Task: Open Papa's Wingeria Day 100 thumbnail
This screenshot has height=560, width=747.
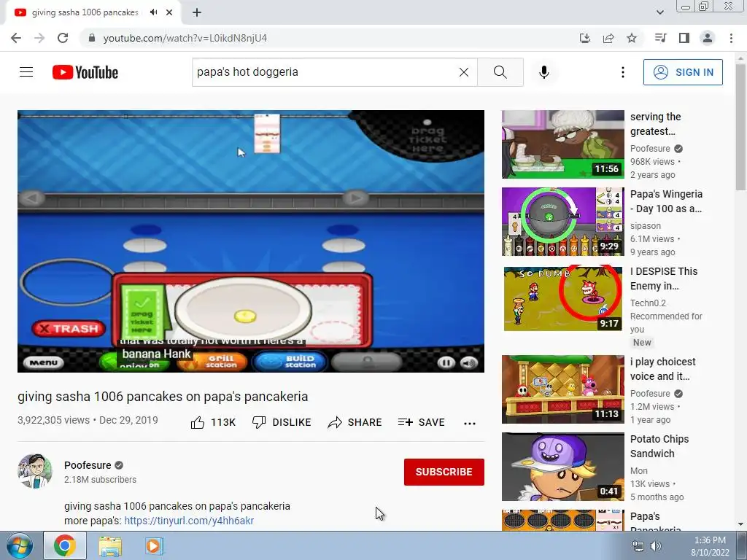Action: (x=563, y=222)
